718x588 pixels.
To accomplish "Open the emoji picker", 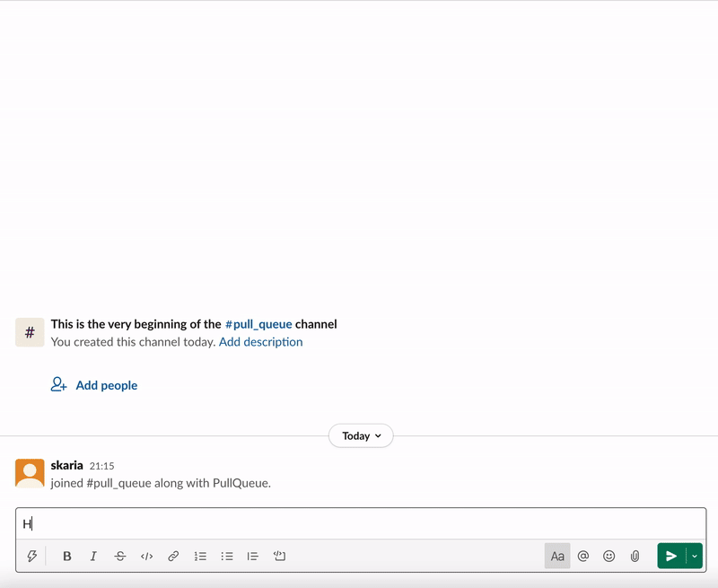I will (609, 557).
